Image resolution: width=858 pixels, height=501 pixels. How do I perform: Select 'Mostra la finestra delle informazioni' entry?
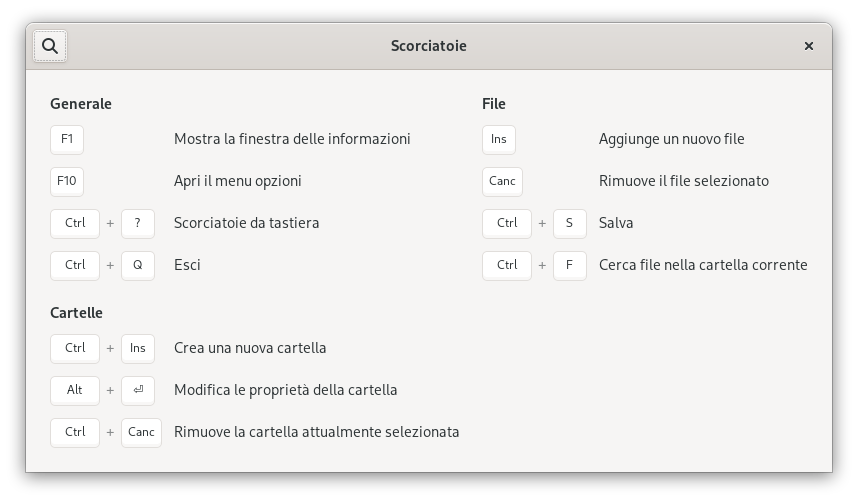point(292,139)
